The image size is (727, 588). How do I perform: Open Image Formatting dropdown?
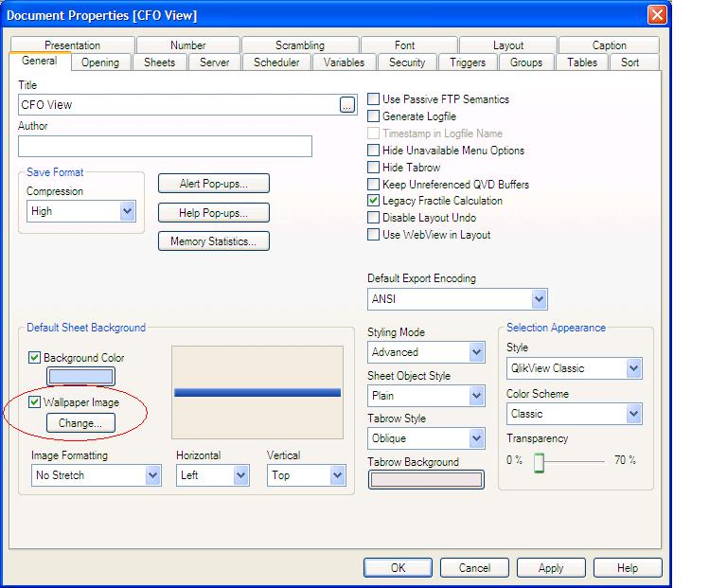(152, 475)
